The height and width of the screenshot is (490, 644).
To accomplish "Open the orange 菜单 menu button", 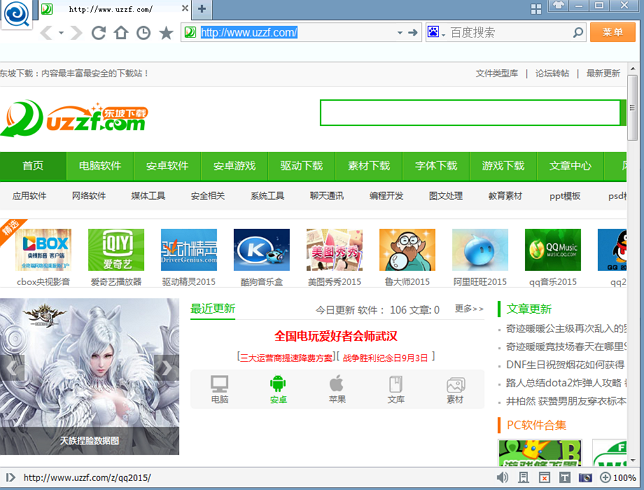I will (613, 32).
